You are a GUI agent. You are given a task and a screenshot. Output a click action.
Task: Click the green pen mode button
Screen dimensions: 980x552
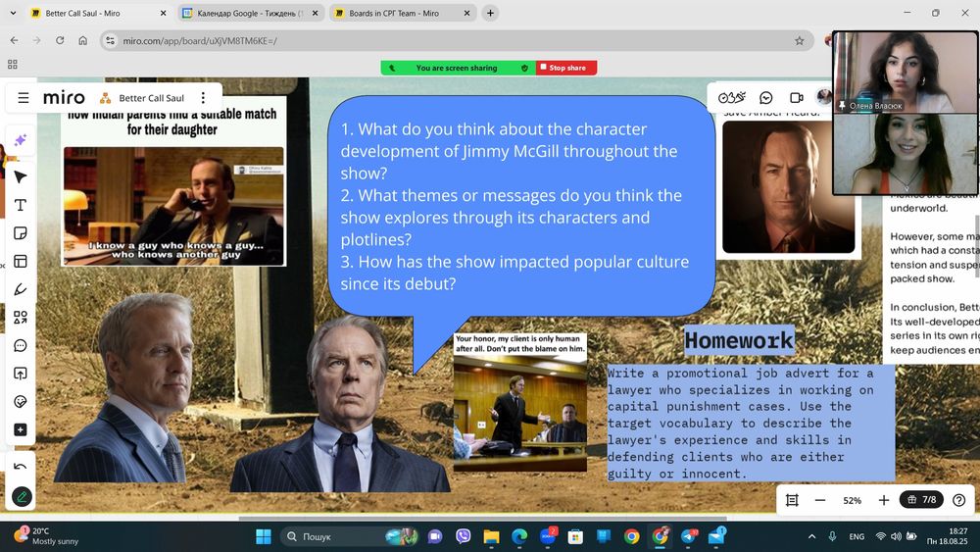(x=22, y=497)
